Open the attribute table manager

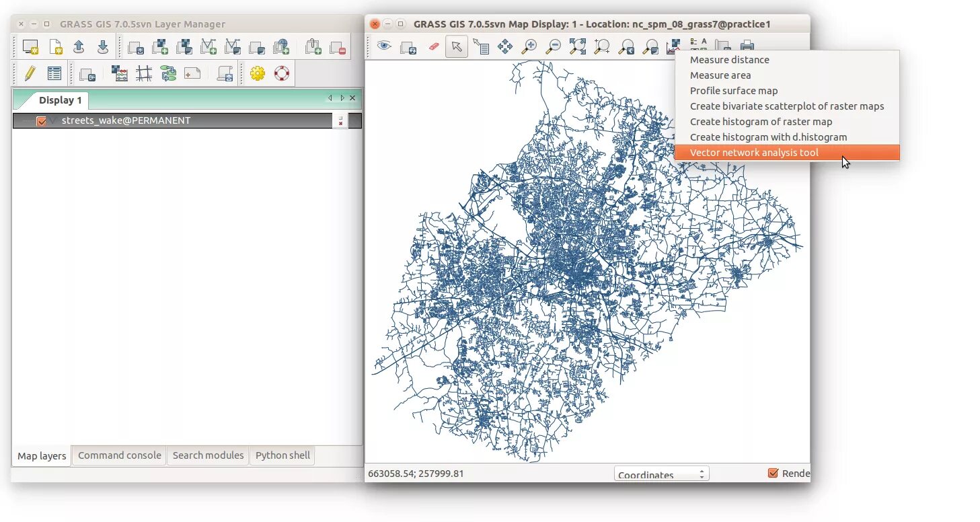54,73
